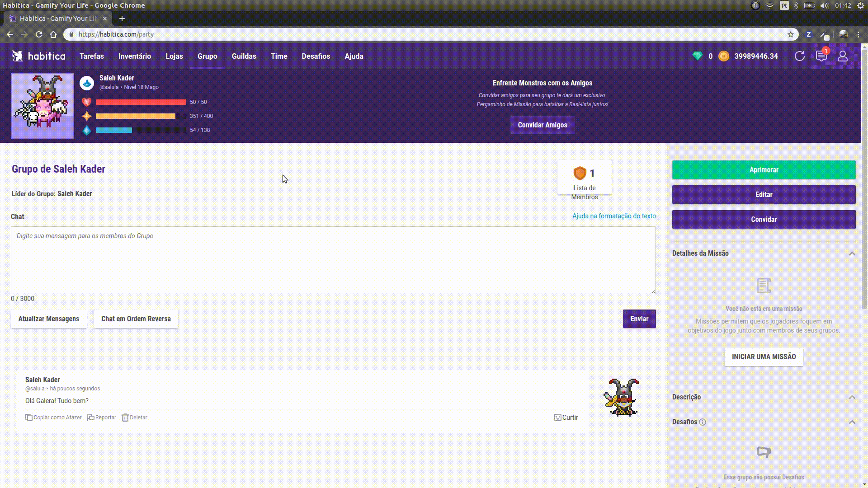Collapse the Desafios section
Screen dimensions: 868x488
tap(852, 422)
